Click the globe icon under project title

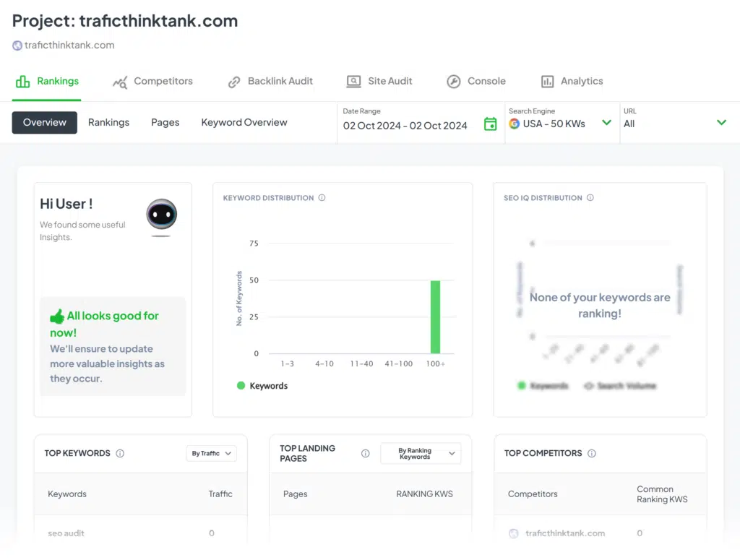click(x=17, y=45)
